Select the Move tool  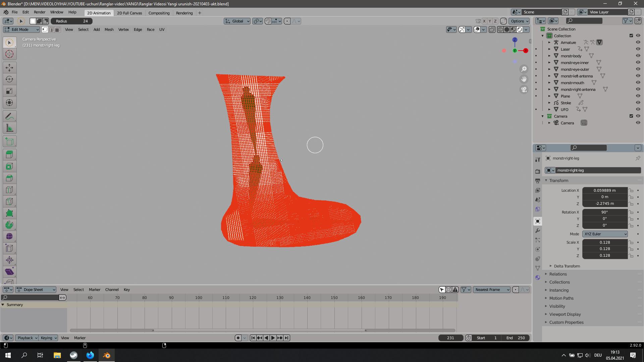point(9,67)
